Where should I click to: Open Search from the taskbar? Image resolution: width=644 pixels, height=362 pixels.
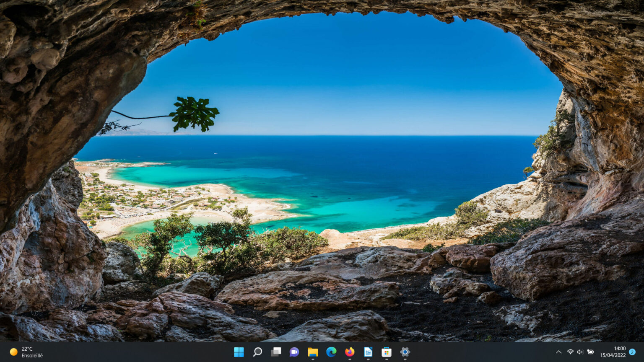point(257,352)
